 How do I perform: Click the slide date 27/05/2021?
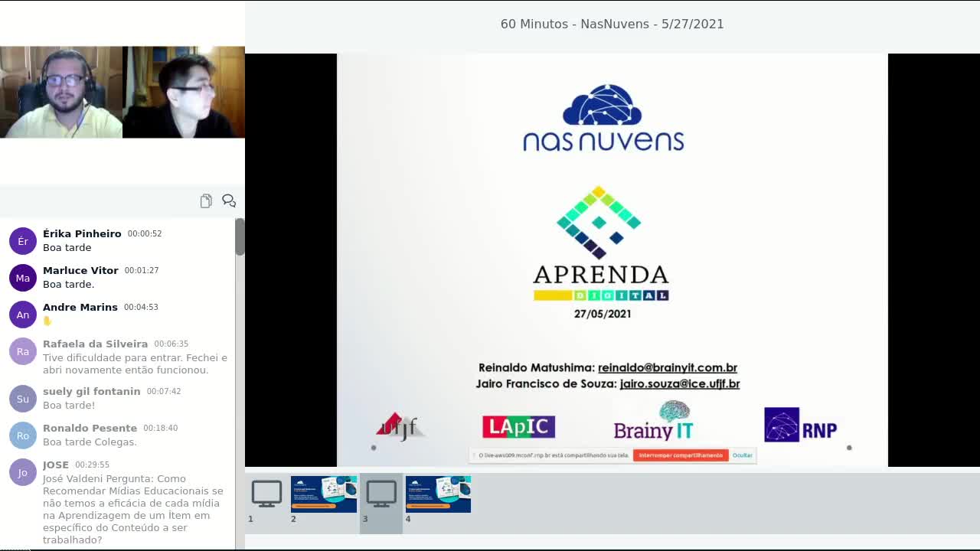tap(603, 314)
